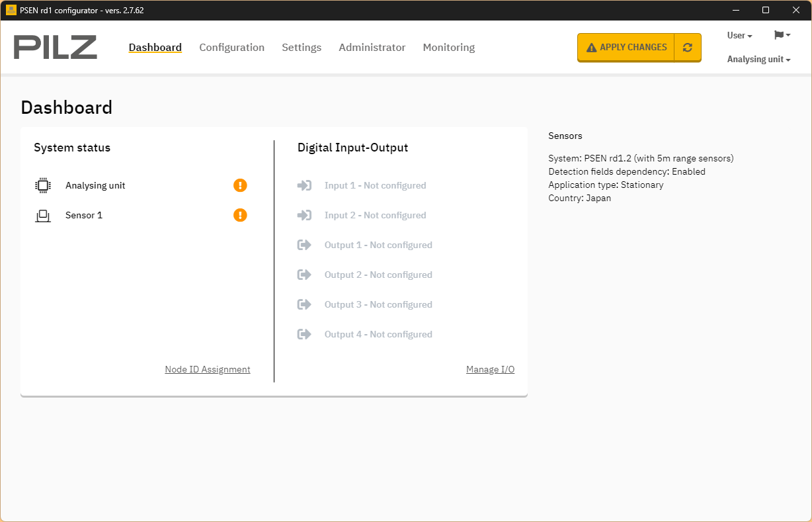This screenshot has width=812, height=522.
Task: Click the PILZ logo
Action: [x=56, y=47]
